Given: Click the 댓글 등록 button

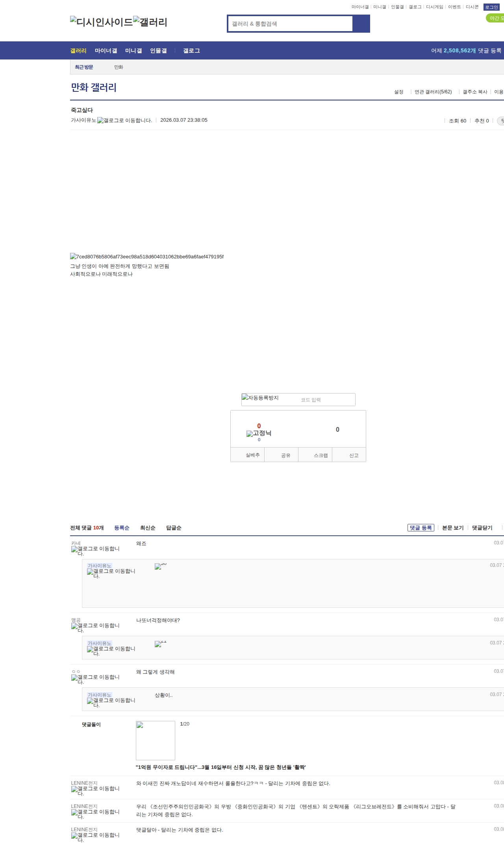Looking at the screenshot, I should (421, 528).
